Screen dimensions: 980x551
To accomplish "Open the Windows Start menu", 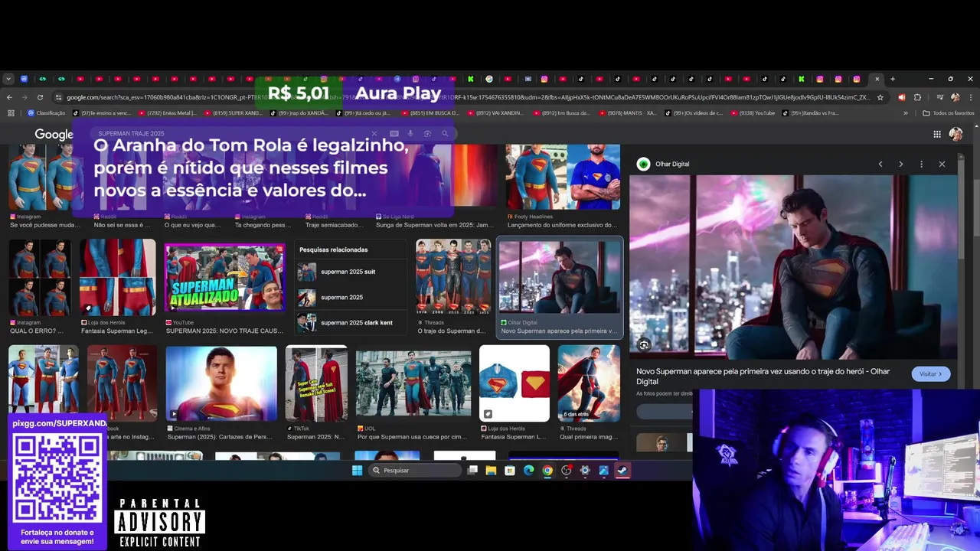I will 357,471.
